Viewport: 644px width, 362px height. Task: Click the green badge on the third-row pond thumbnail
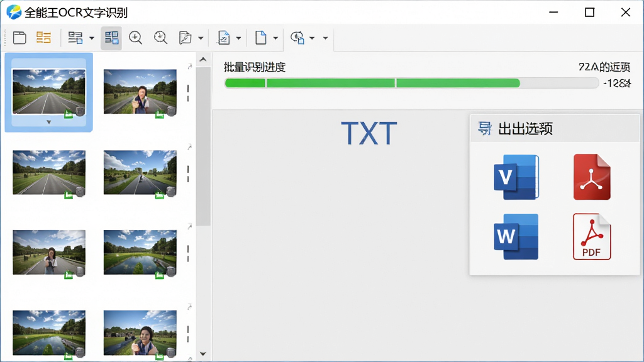point(159,275)
